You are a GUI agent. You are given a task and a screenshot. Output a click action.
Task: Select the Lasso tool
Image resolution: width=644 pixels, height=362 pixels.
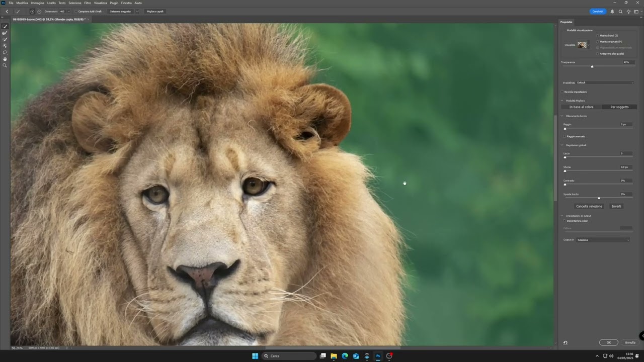(5, 52)
